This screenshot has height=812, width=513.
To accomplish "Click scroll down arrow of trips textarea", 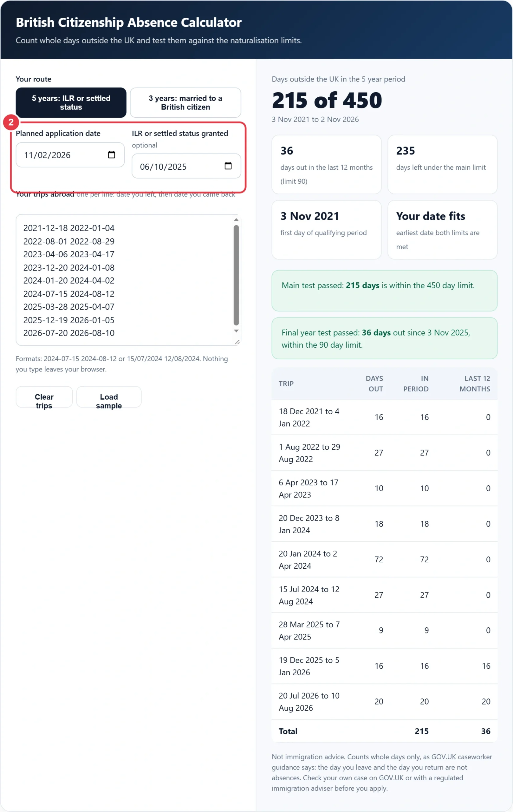I will pos(236,331).
